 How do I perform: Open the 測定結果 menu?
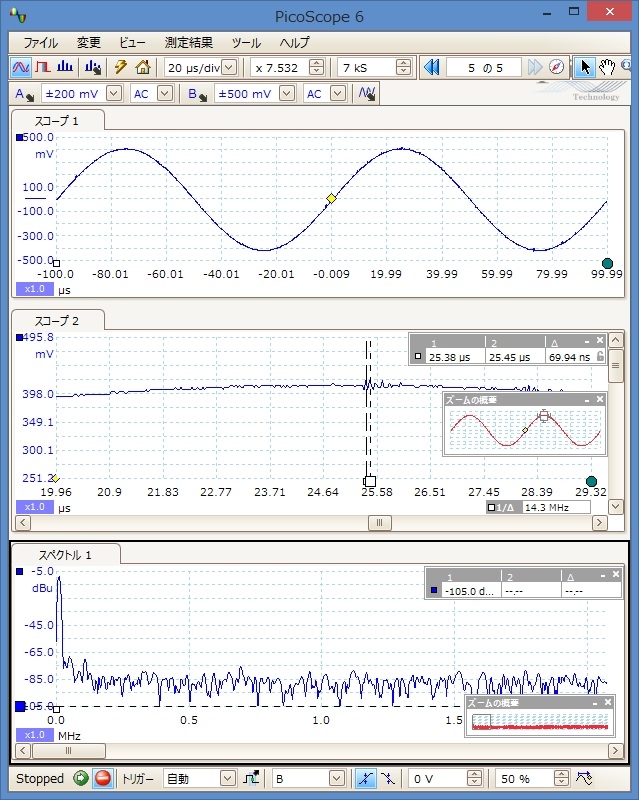click(189, 43)
